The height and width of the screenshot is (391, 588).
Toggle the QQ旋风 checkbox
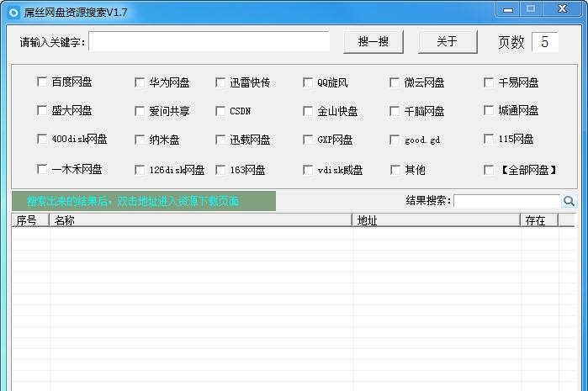[x=308, y=82]
